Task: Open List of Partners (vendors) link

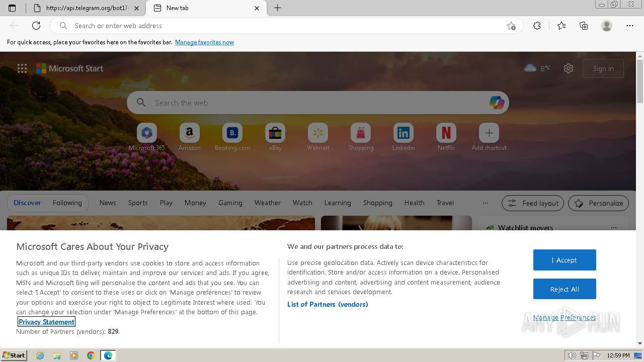Action: click(328, 304)
